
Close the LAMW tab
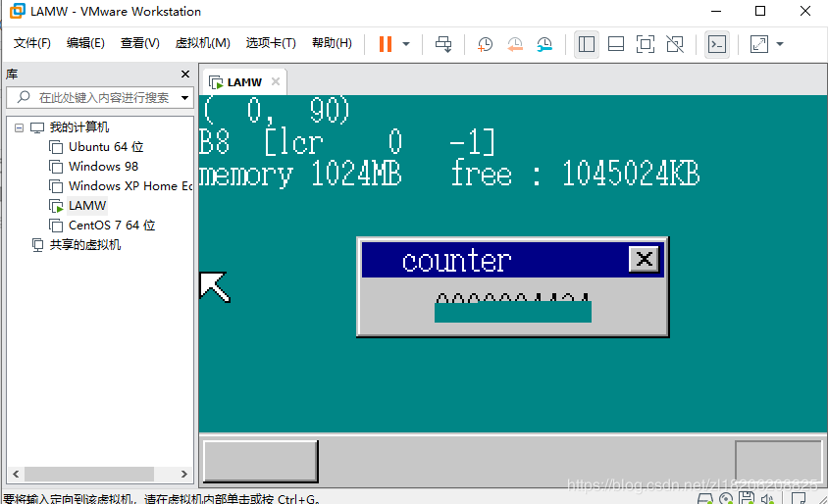click(x=275, y=81)
